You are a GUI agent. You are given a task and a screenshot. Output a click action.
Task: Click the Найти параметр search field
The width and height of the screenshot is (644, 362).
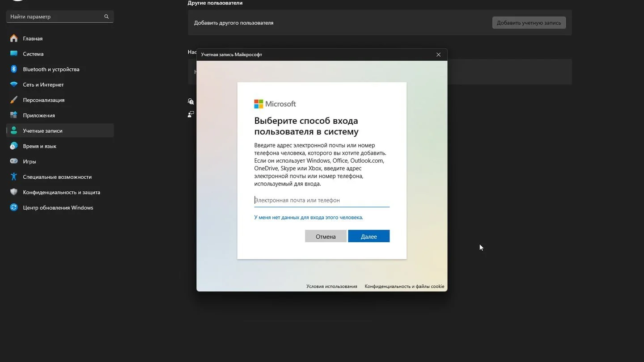[x=60, y=17]
